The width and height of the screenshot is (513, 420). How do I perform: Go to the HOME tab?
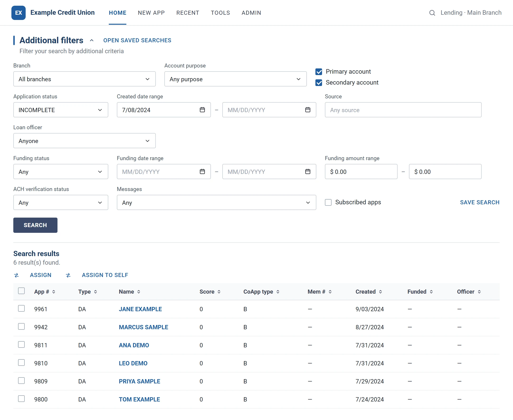(x=118, y=13)
